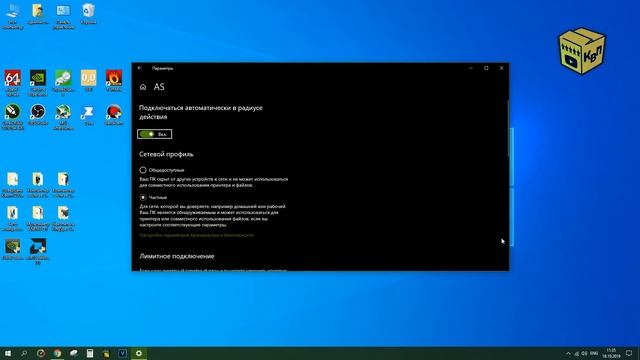
Task: Launch the flaming ring red desktop shortcut
Action: (x=114, y=80)
